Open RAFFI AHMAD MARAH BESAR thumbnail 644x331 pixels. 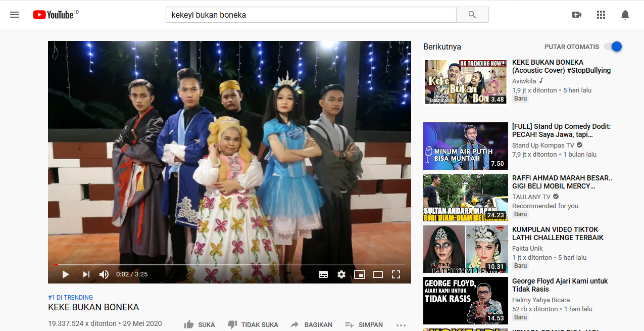pyautogui.click(x=466, y=198)
